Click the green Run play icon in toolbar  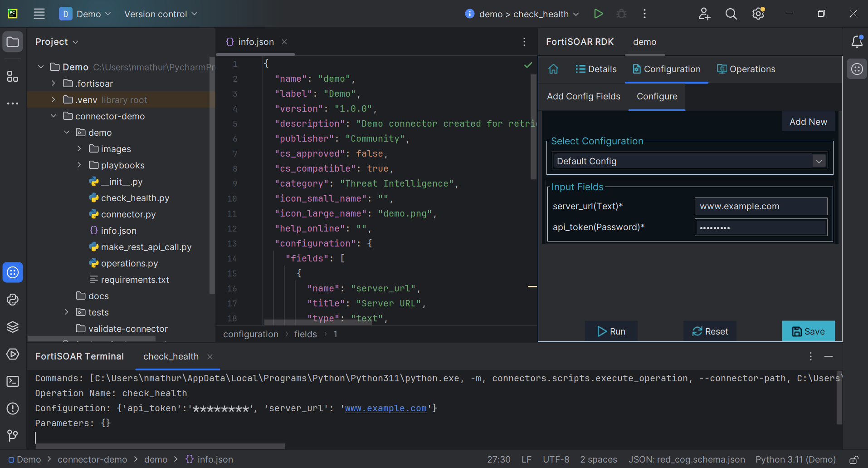598,14
